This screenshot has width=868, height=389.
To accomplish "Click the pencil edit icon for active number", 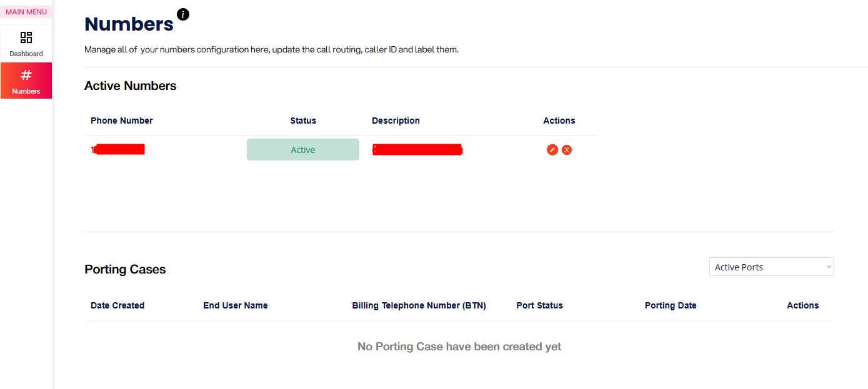I will pyautogui.click(x=552, y=150).
